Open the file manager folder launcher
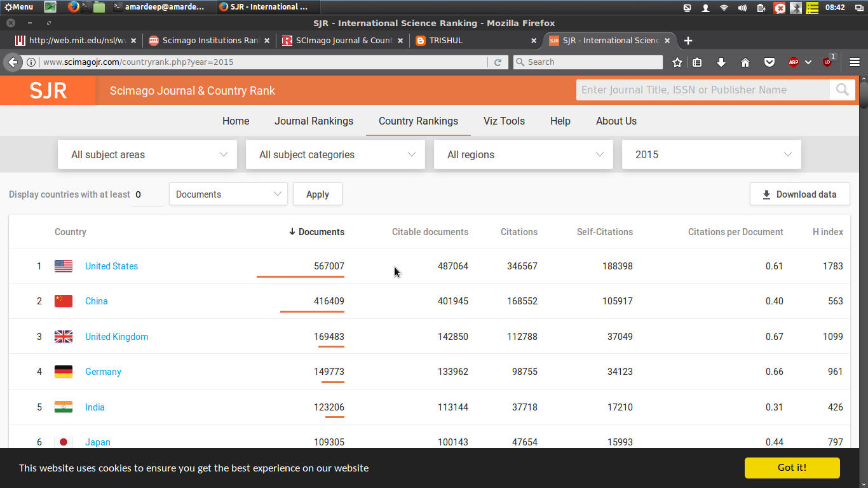Screen dimensions: 868x488 coord(99,7)
